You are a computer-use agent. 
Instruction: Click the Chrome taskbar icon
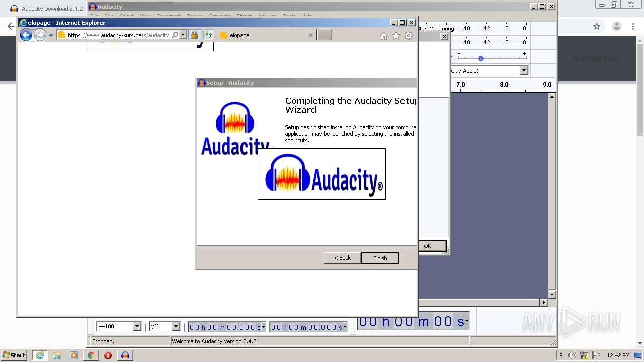pos(91,355)
